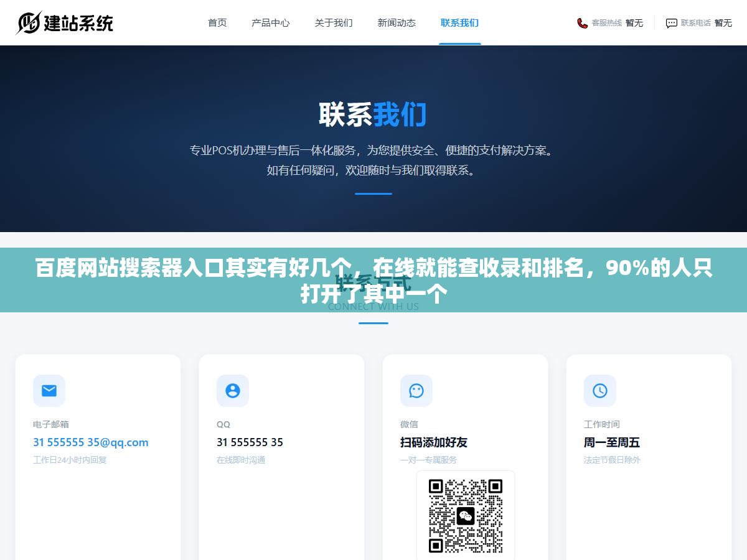
Task: Click the email envelope icon
Action: (49, 391)
